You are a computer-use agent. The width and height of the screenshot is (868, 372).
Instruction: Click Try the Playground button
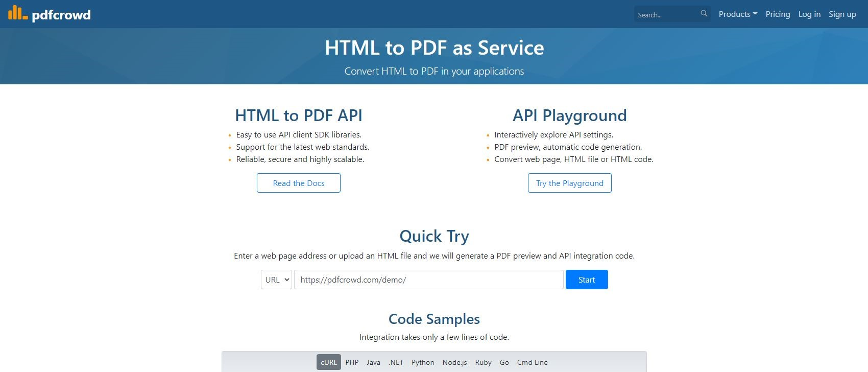pyautogui.click(x=570, y=183)
